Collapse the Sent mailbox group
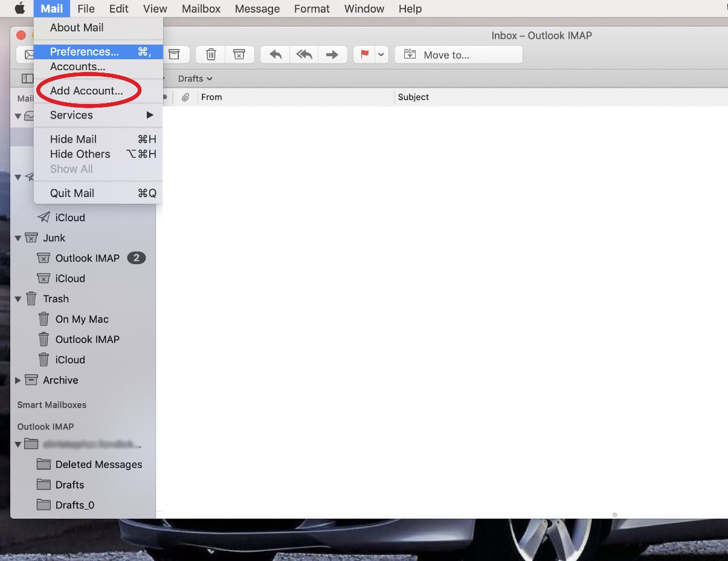The width and height of the screenshot is (728, 561). point(18,177)
